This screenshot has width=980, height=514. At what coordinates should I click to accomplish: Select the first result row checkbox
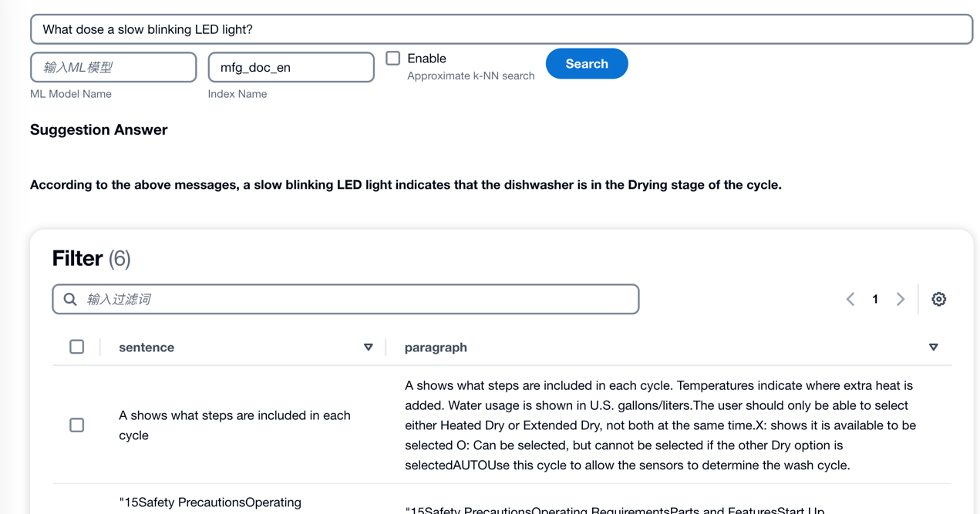(x=77, y=425)
